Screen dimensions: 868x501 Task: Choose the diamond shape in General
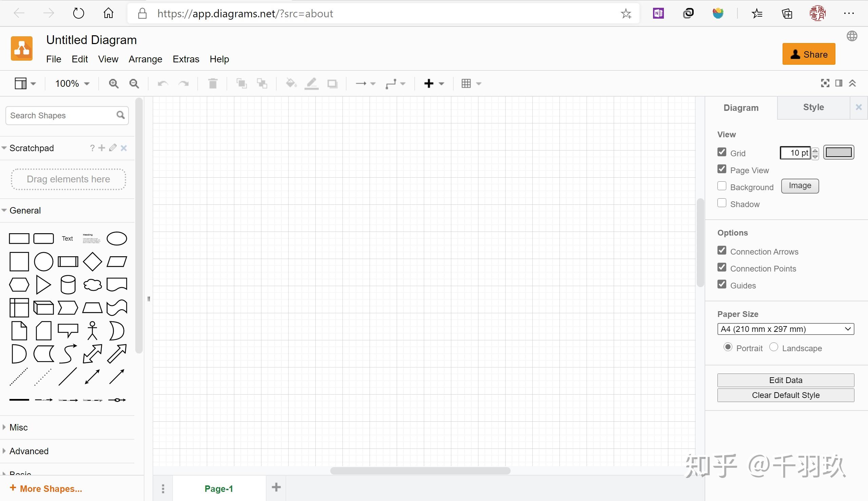pyautogui.click(x=92, y=261)
